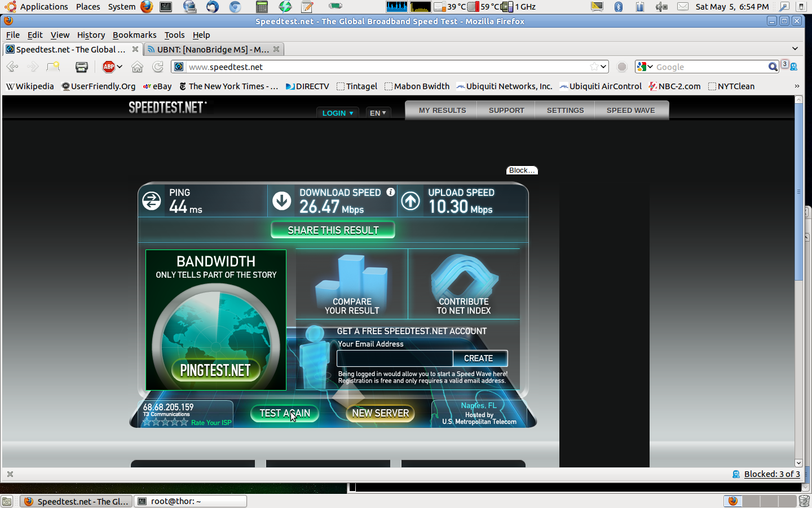Open the History menu
The width and height of the screenshot is (812, 508).
pos(91,35)
